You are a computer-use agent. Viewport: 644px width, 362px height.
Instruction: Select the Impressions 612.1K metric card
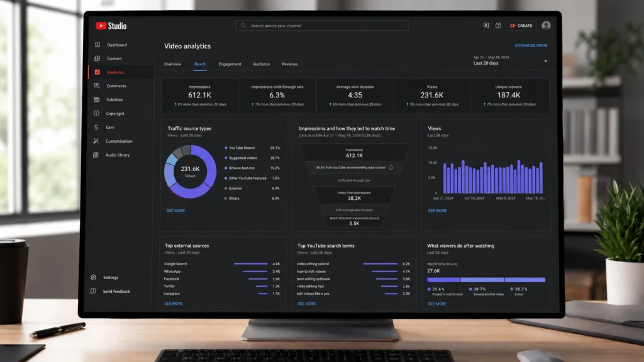200,96
